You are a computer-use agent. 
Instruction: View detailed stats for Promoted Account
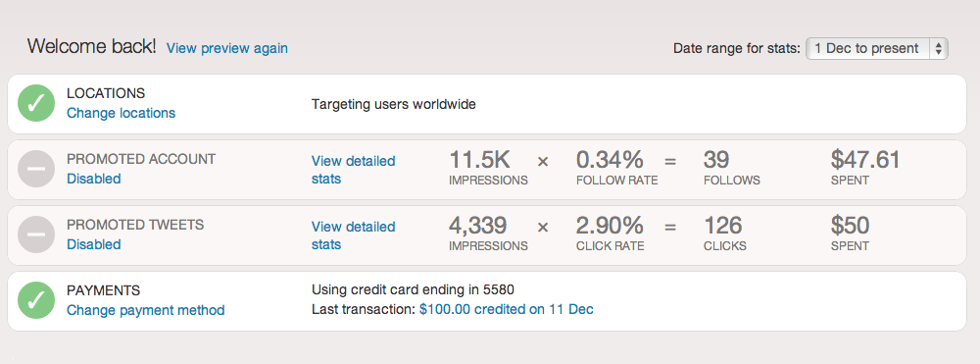pyautogui.click(x=353, y=170)
